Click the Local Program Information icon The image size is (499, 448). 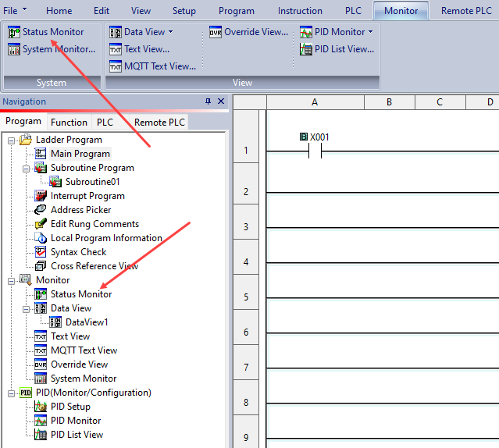pyautogui.click(x=41, y=238)
